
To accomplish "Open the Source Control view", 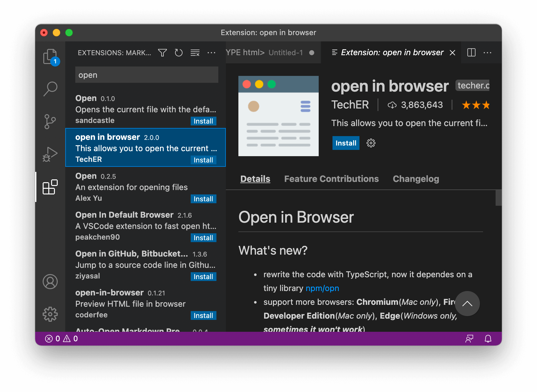I will point(50,121).
